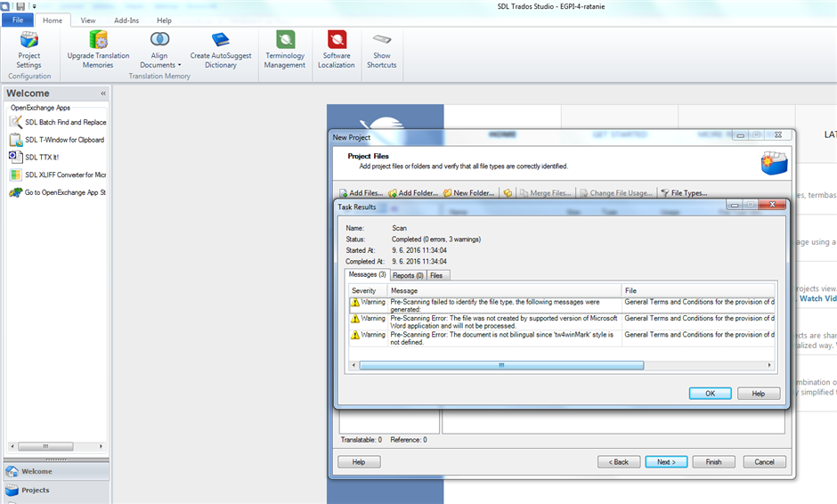The image size is (837, 504).
Task: Switch to the View ribbon tab
Action: pos(88,20)
